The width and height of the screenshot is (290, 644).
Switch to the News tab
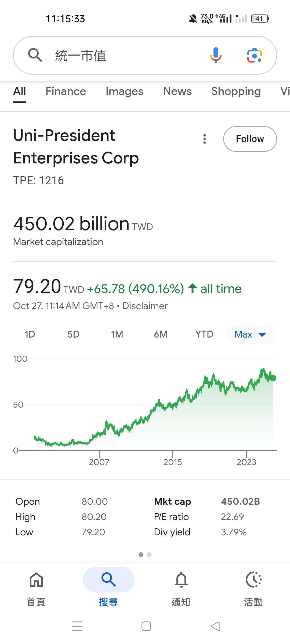coord(177,92)
